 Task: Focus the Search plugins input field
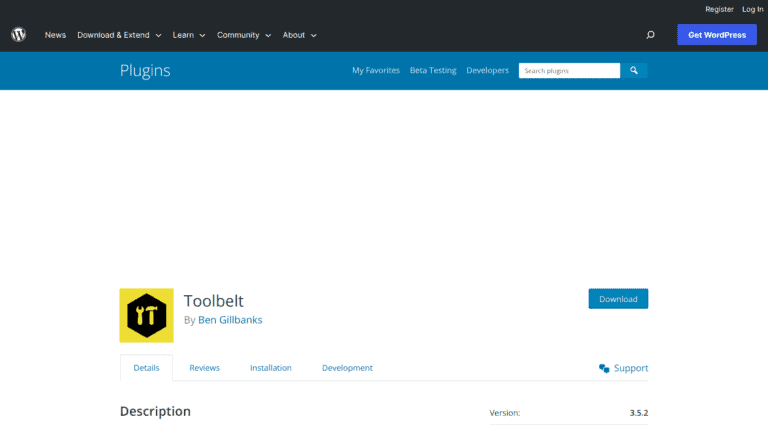point(569,71)
